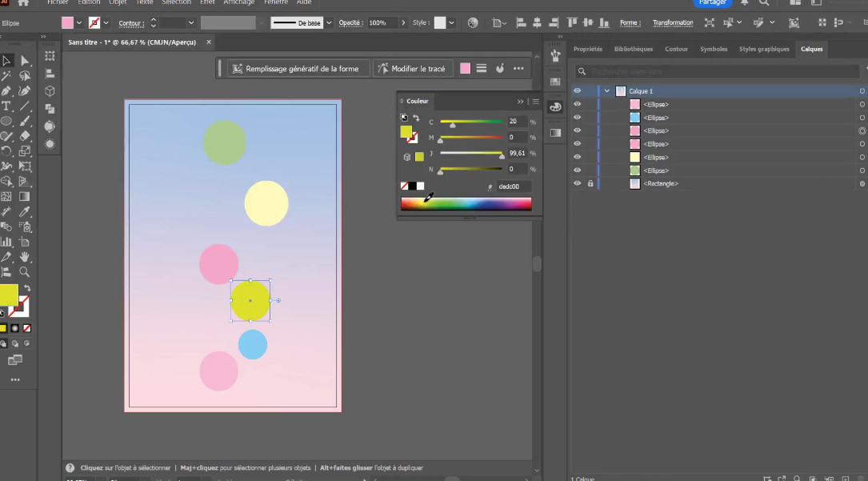
Task: Activate the Zoom magnifier tool
Action: 25,272
